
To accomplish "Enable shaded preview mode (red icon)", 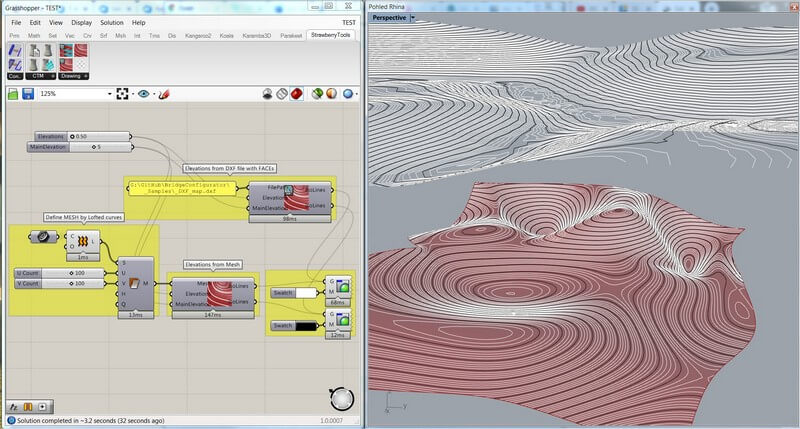I will pos(297,94).
